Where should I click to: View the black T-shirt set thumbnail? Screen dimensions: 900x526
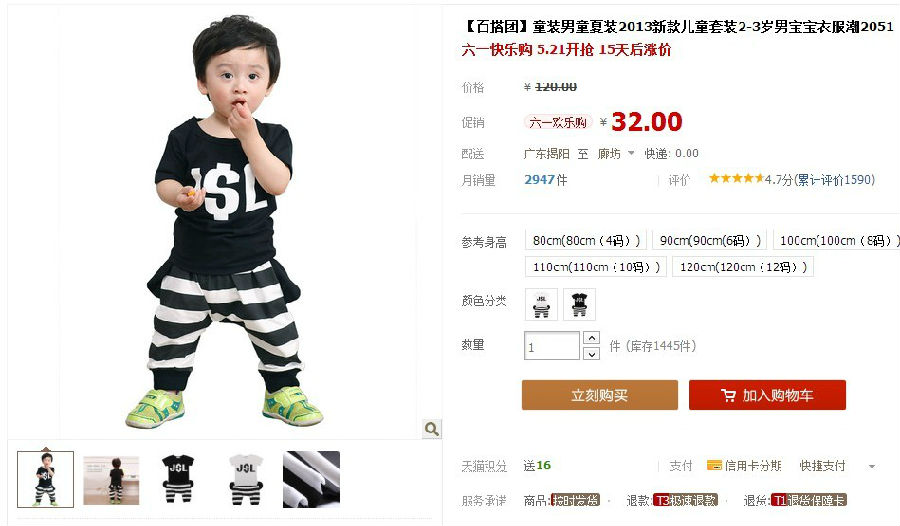coord(178,479)
